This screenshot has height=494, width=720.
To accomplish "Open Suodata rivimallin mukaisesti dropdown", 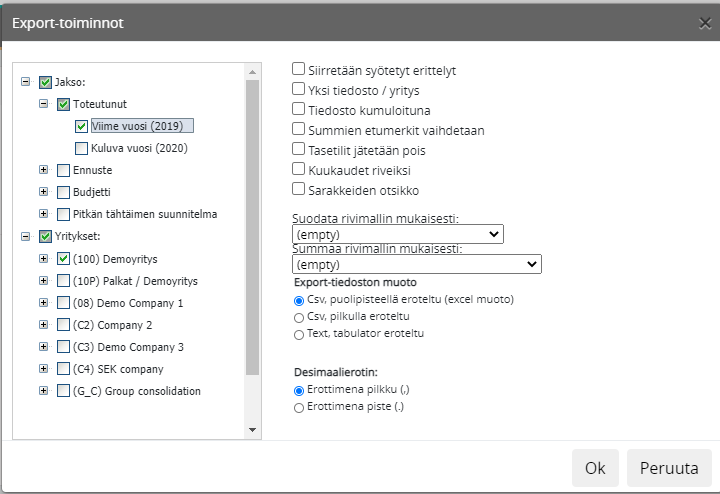I will coord(397,235).
